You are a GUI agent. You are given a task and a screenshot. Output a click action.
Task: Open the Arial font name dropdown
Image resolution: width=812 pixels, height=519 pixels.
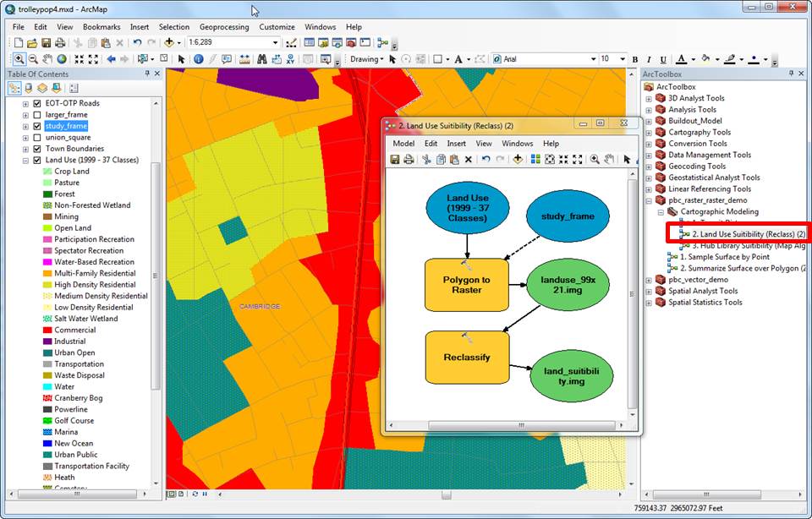tap(591, 59)
